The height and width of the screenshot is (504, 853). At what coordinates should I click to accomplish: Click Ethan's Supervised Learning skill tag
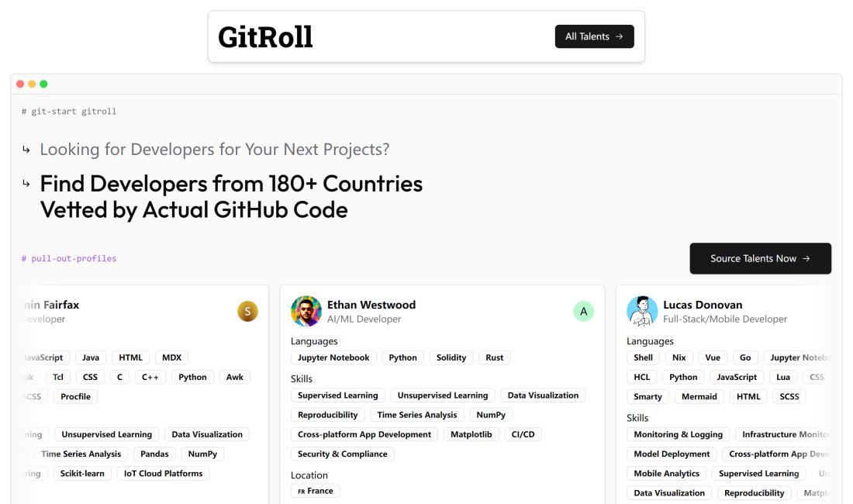[338, 395]
